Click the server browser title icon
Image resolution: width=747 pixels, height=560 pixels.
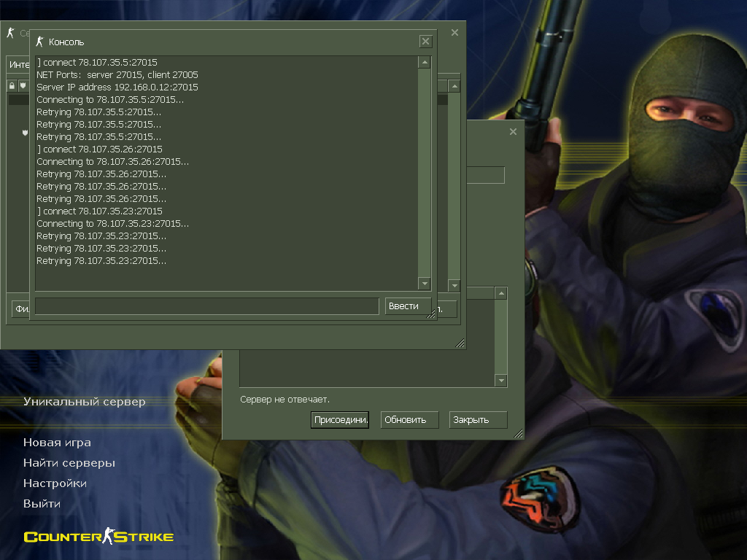pyautogui.click(x=10, y=33)
